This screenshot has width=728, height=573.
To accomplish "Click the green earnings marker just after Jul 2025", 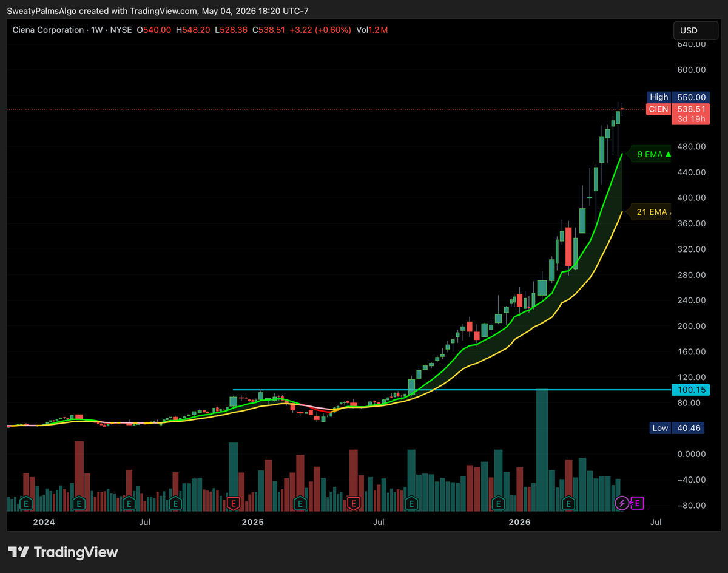I will click(411, 503).
